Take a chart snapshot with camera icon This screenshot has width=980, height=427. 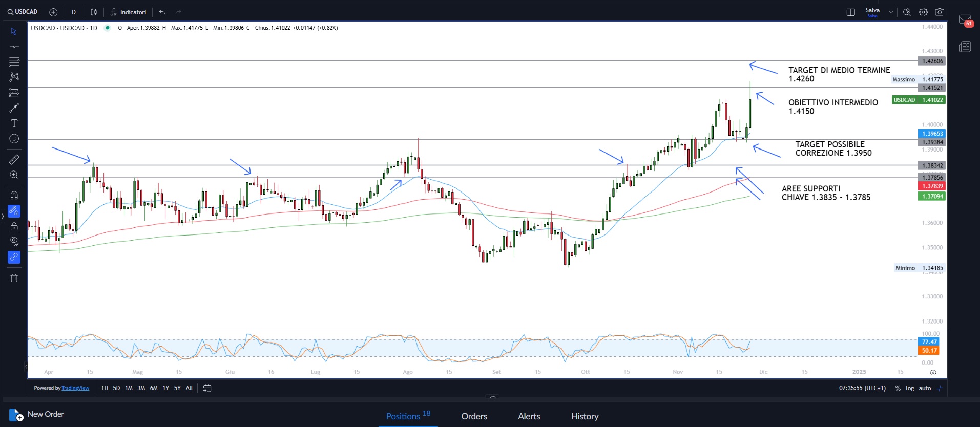click(x=940, y=12)
